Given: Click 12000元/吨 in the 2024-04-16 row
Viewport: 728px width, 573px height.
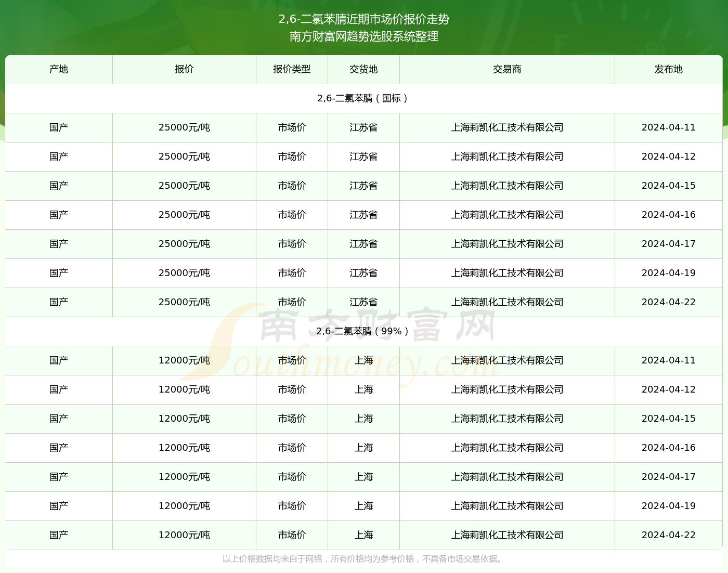Looking at the screenshot, I should click(184, 448).
